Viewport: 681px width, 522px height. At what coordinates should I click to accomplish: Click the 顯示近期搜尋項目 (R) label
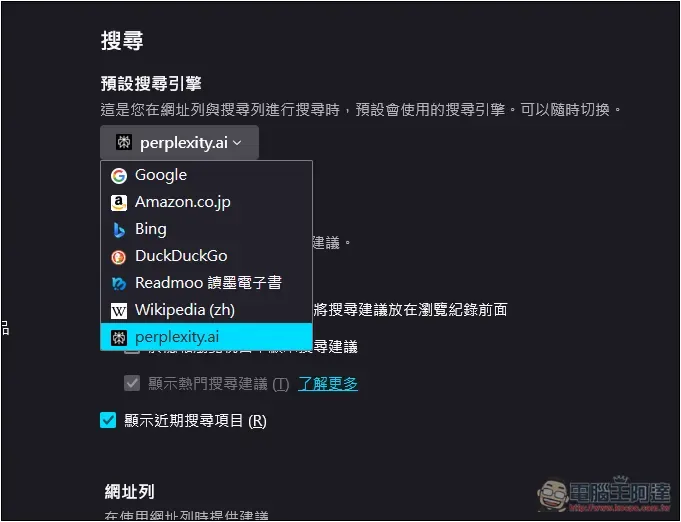point(195,420)
